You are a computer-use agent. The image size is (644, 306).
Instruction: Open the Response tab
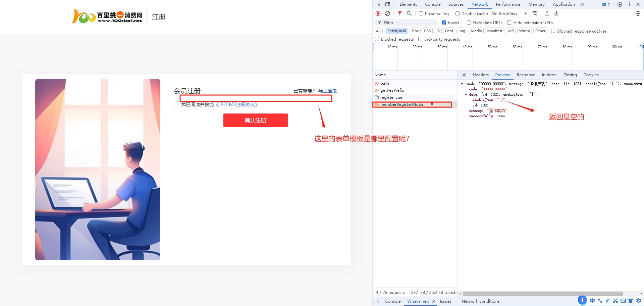[526, 75]
